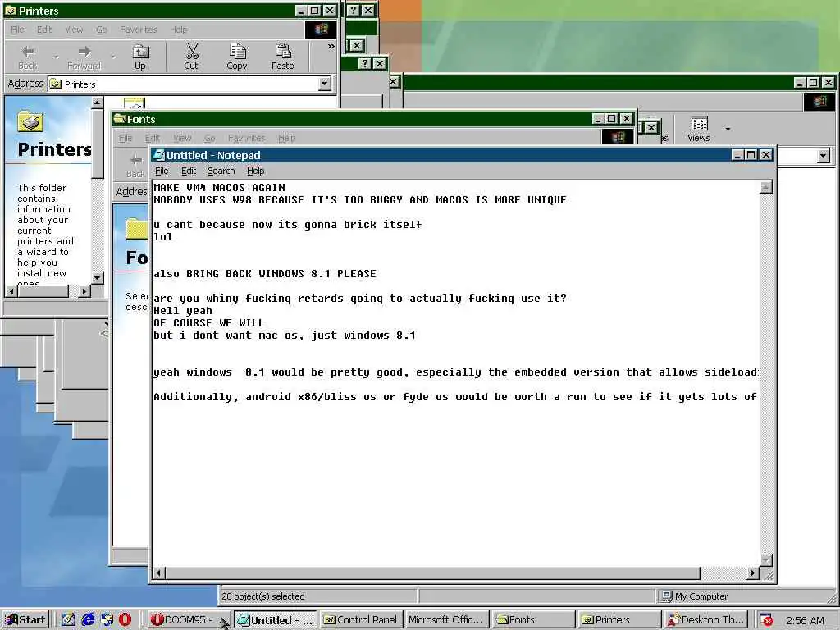Click the large Printers folder icon
This screenshot has height=630, width=840.
coord(30,121)
